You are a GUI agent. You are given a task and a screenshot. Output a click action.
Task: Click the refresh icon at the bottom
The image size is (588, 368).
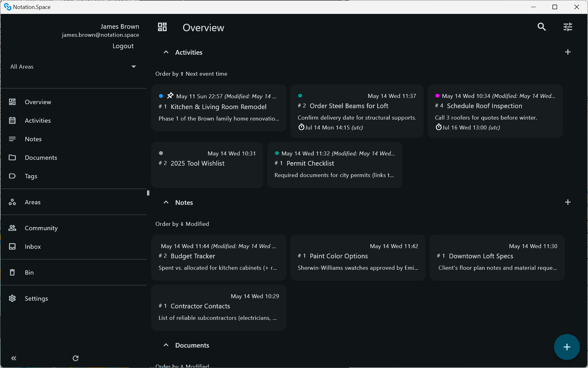tap(75, 358)
